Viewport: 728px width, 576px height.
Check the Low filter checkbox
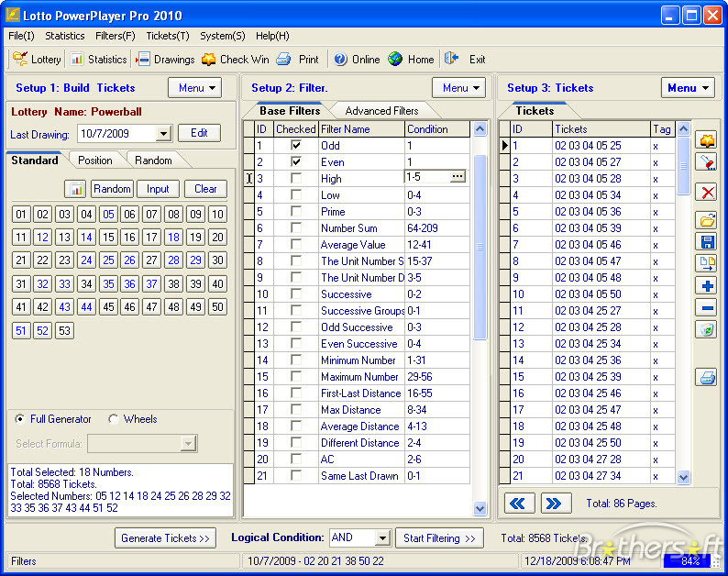296,194
